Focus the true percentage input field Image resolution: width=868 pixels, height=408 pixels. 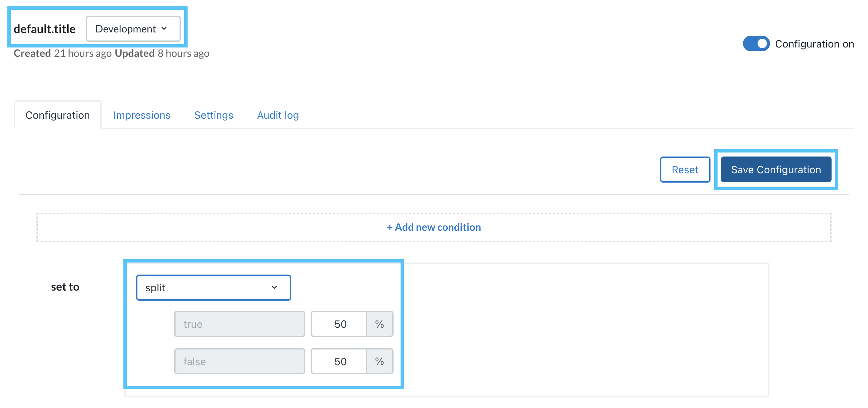click(x=339, y=324)
